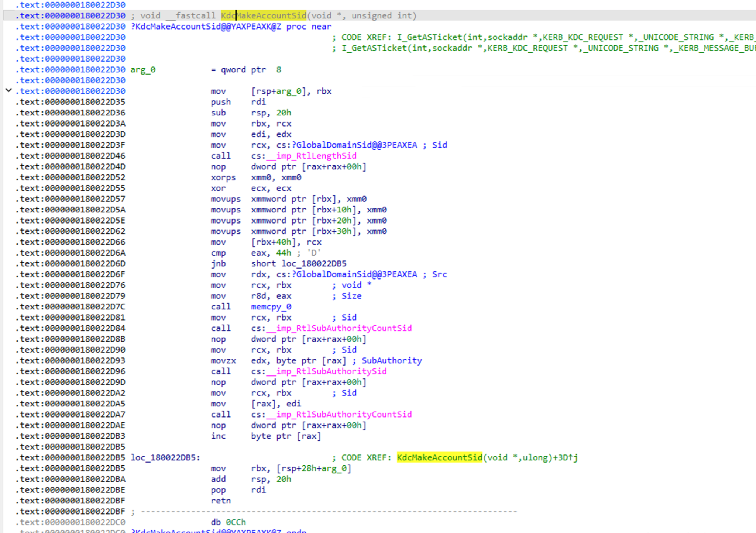Click the pop rdi instruction

click(x=238, y=490)
